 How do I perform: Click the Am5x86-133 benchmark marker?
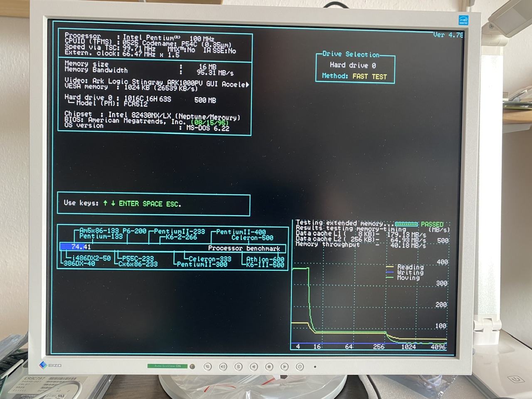coord(99,231)
